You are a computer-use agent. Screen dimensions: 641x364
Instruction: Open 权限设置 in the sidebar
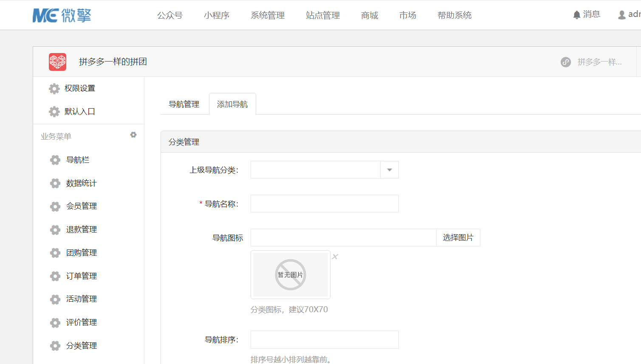(x=80, y=88)
